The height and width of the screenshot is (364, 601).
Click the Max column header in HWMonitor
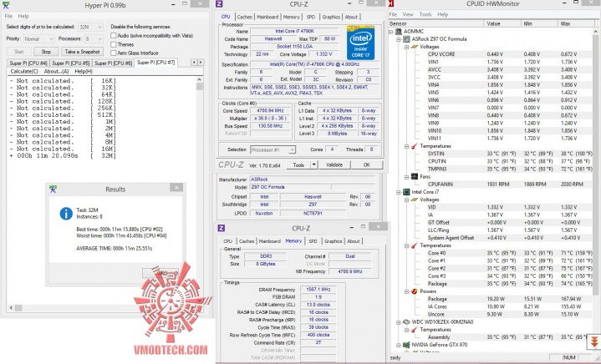[576, 23]
